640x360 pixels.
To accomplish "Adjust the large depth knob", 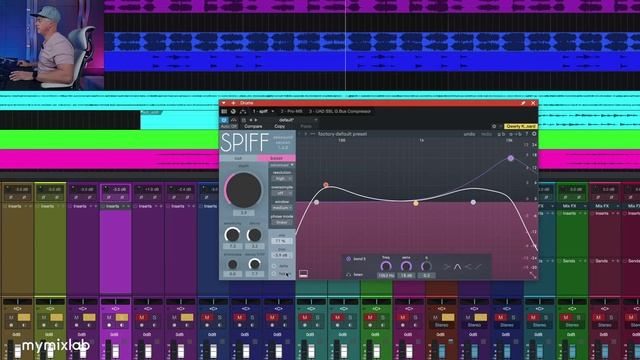I will 244,190.
